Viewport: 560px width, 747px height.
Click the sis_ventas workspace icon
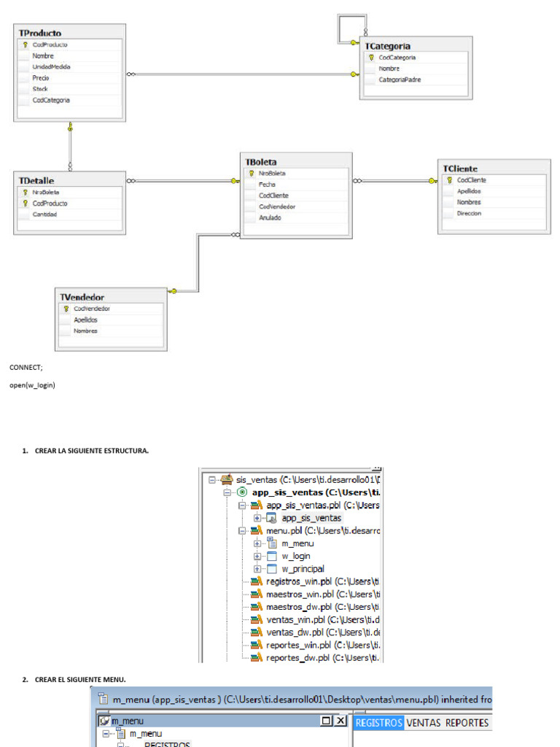click(x=227, y=480)
